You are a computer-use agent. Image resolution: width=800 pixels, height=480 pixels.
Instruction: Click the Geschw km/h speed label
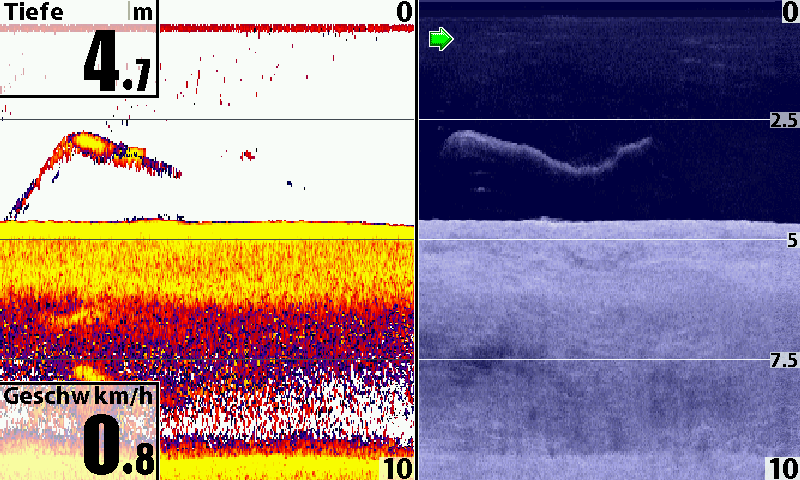[79, 396]
